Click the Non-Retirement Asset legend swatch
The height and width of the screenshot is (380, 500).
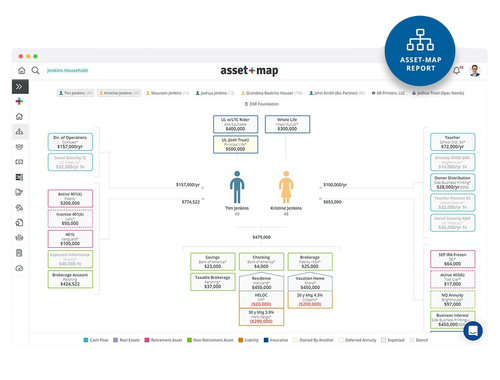(189, 340)
